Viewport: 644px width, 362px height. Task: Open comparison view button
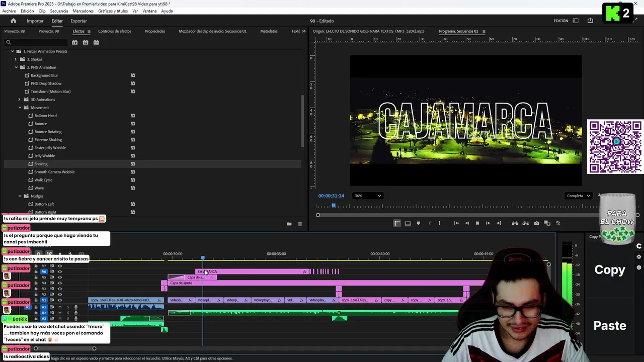click(547, 223)
